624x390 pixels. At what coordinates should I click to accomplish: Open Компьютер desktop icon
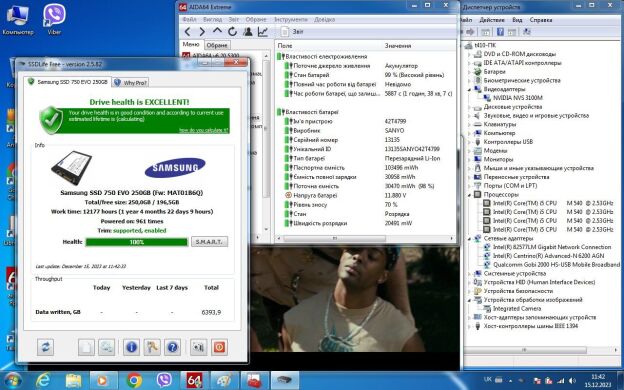18,19
